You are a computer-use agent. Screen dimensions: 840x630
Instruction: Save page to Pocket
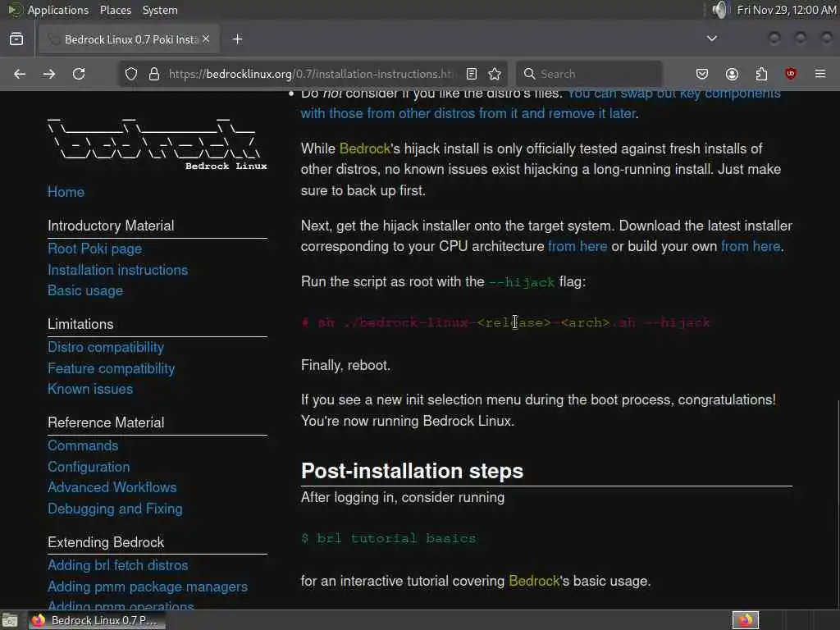(x=702, y=74)
